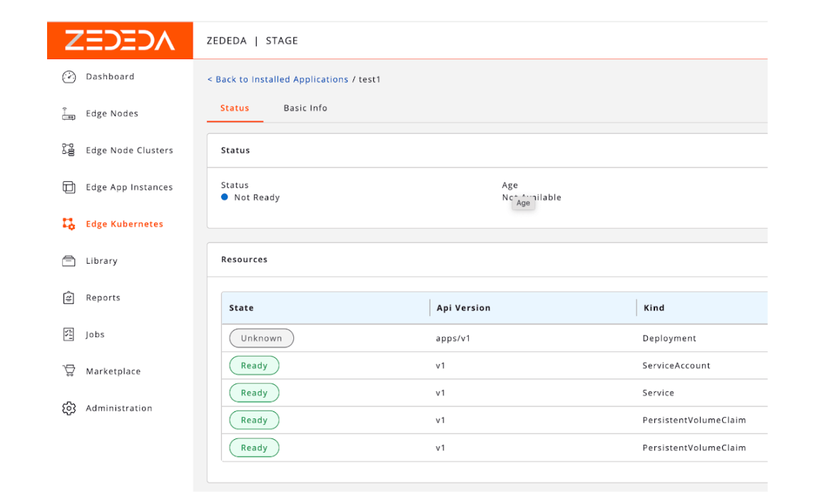Click the ZEDEDA logo
827x504 pixels.
pyautogui.click(x=120, y=41)
